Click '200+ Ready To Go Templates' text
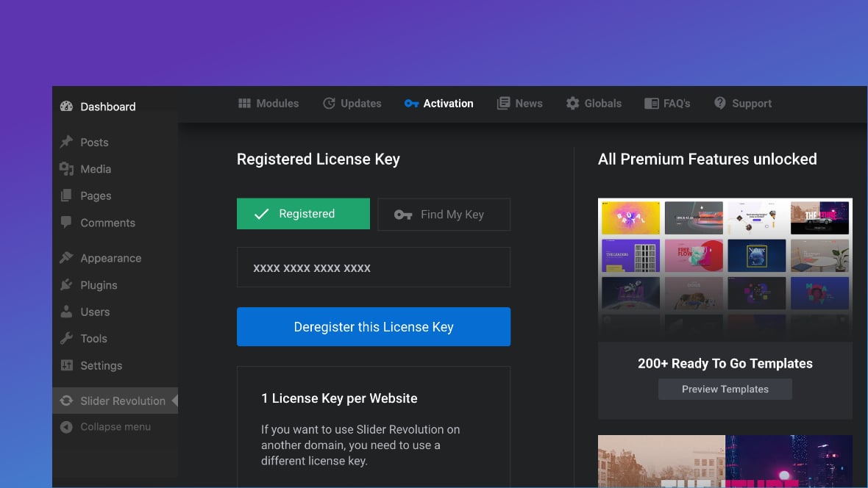The height and width of the screenshot is (488, 868). [725, 364]
